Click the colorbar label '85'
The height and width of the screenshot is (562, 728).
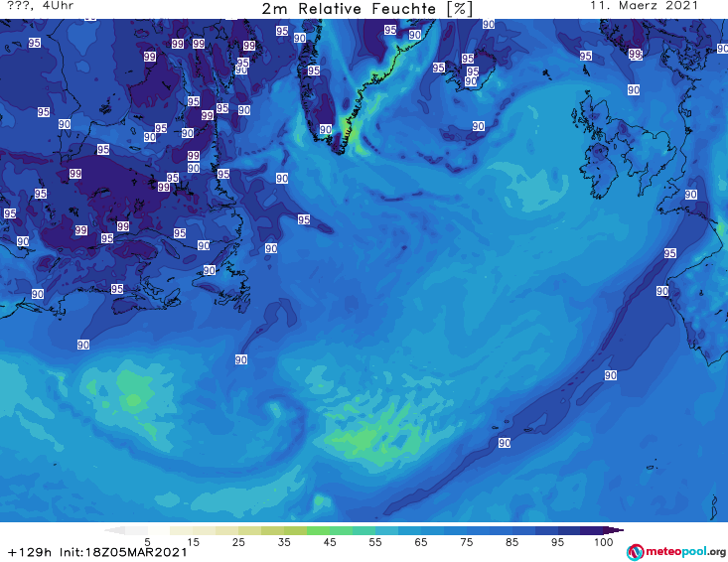click(x=512, y=542)
